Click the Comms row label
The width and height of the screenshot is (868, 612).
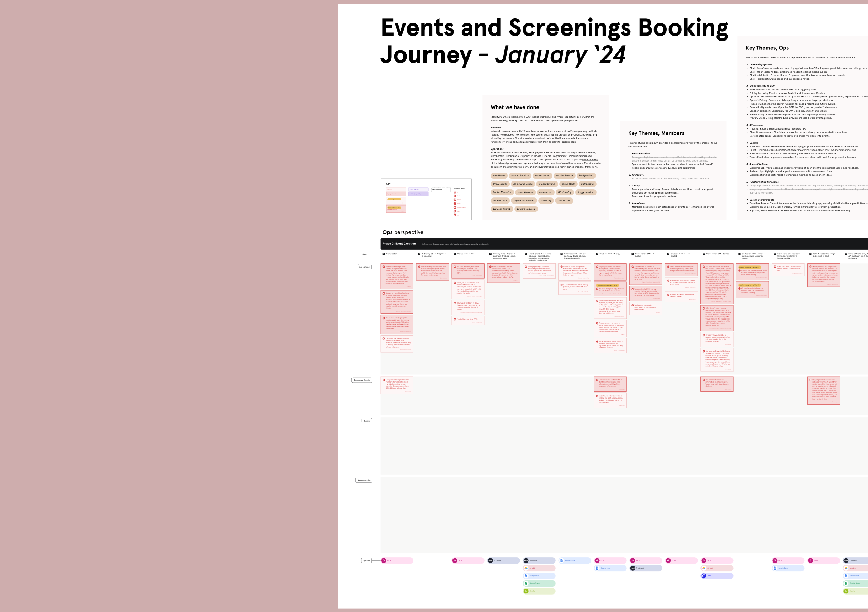(367, 421)
